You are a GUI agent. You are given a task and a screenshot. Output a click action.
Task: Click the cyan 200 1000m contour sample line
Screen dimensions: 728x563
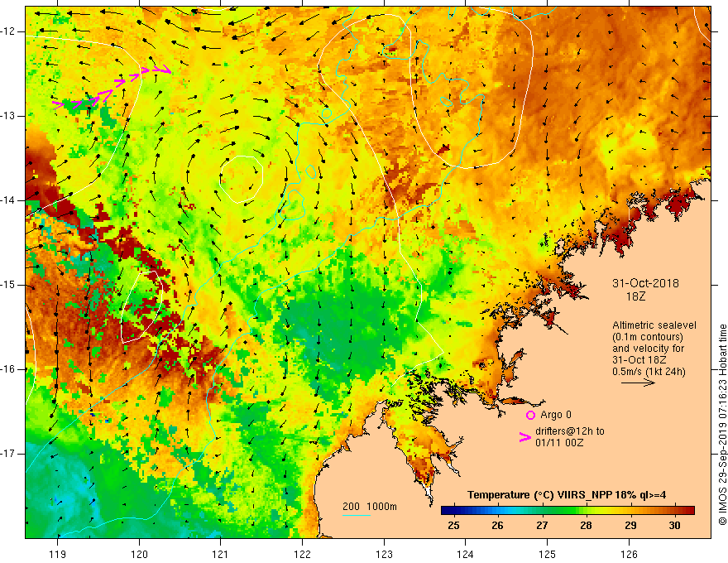point(356,515)
